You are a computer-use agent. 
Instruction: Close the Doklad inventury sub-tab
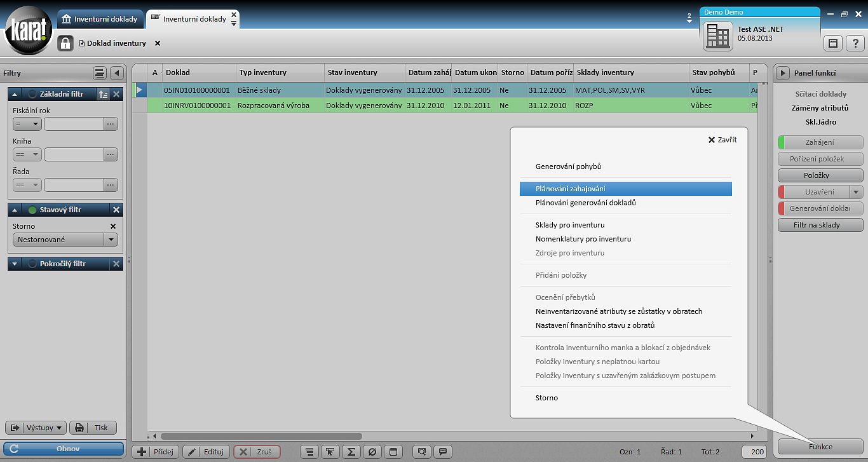coord(158,43)
